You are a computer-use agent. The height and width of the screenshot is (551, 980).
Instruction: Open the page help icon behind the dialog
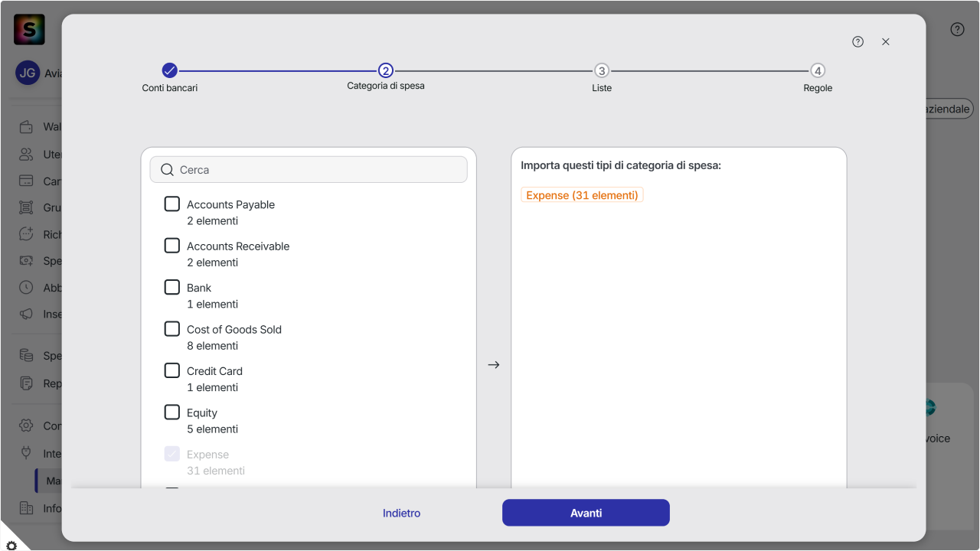tap(957, 30)
